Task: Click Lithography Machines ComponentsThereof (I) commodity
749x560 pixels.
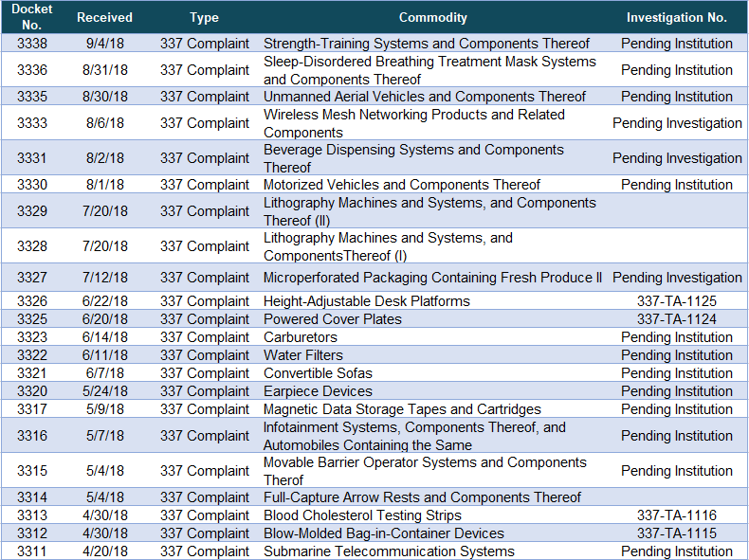Action: (388, 246)
